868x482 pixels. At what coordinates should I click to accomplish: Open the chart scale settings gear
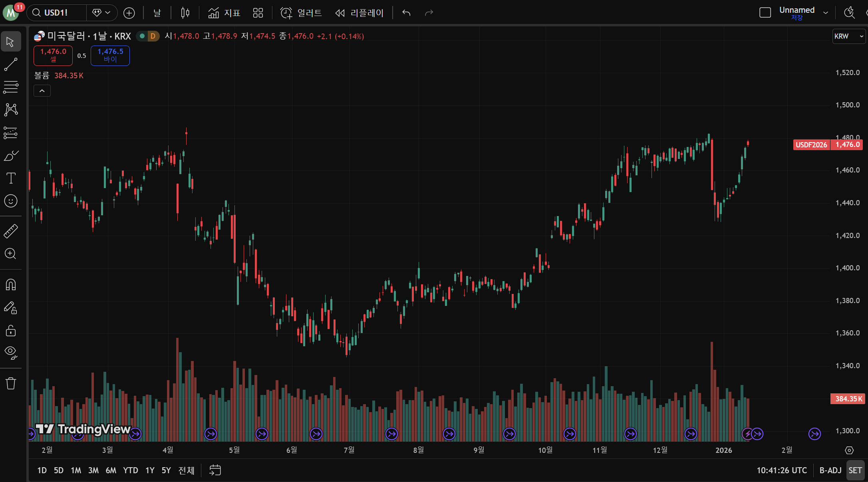pos(849,450)
